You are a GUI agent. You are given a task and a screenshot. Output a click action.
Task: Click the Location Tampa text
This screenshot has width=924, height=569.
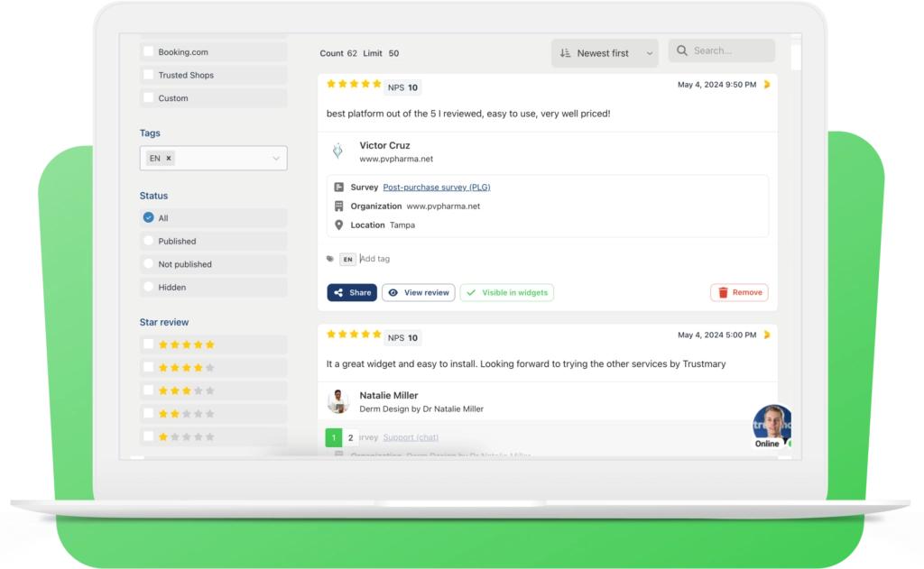coord(383,225)
